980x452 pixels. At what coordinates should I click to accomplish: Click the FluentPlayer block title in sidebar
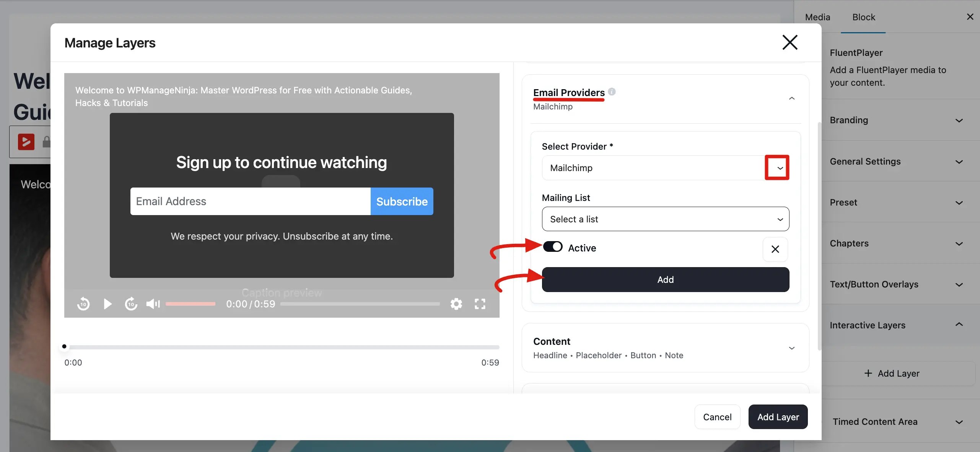coord(856,52)
